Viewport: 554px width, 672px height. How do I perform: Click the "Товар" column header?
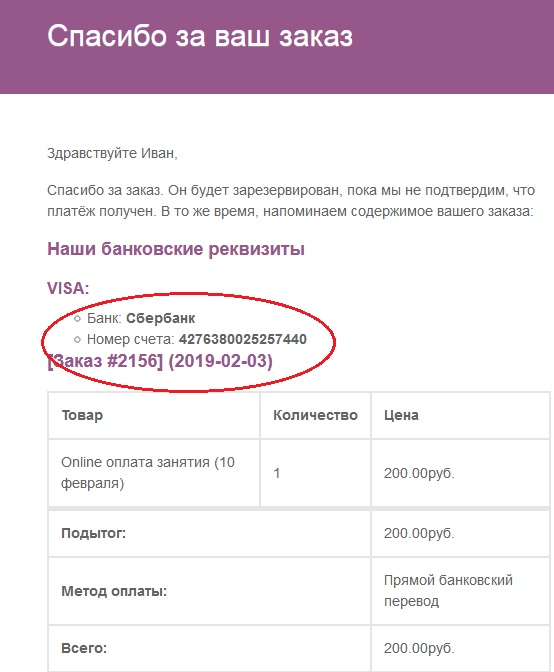point(82,415)
